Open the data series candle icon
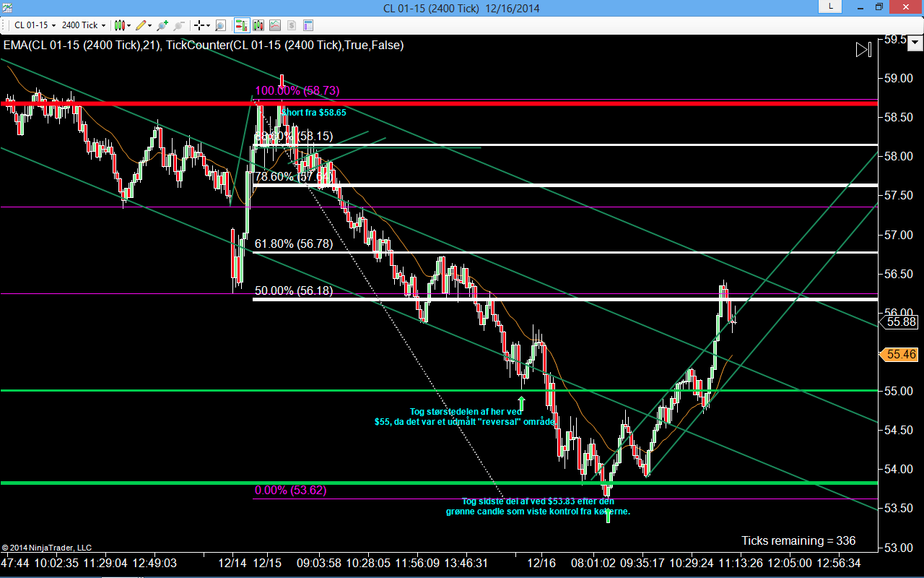 tap(258, 25)
